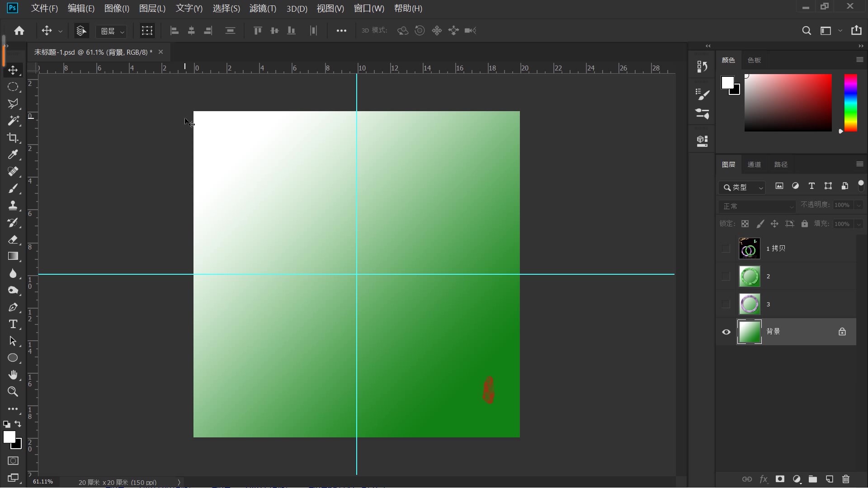Select the Blur tool

(13, 273)
